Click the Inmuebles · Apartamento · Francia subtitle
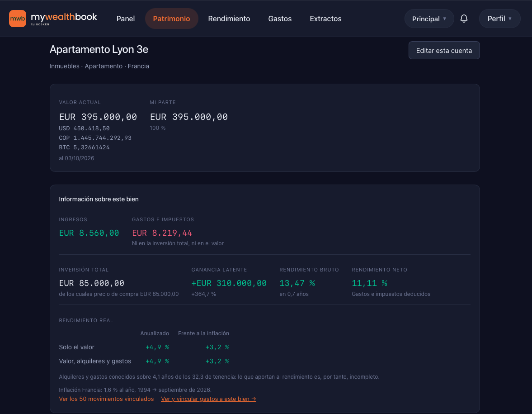 coord(99,66)
